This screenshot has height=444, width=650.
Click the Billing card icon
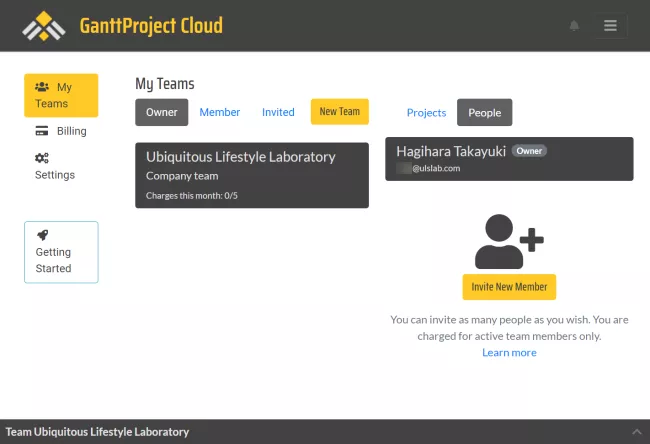click(42, 131)
